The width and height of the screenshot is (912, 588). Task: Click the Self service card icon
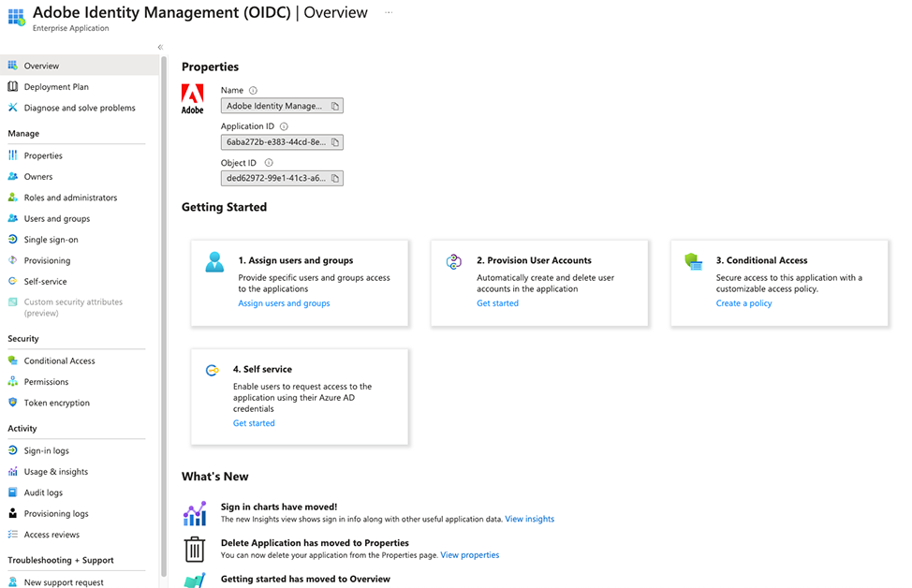pyautogui.click(x=213, y=371)
